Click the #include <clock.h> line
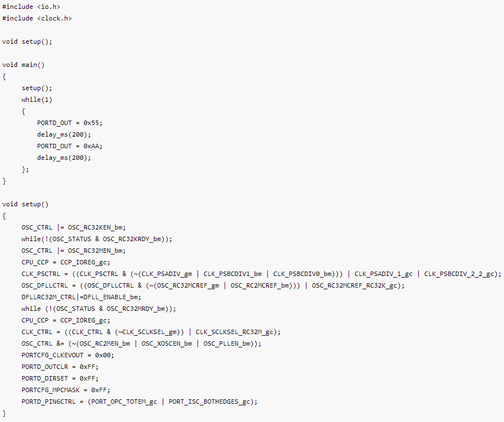 pos(37,18)
